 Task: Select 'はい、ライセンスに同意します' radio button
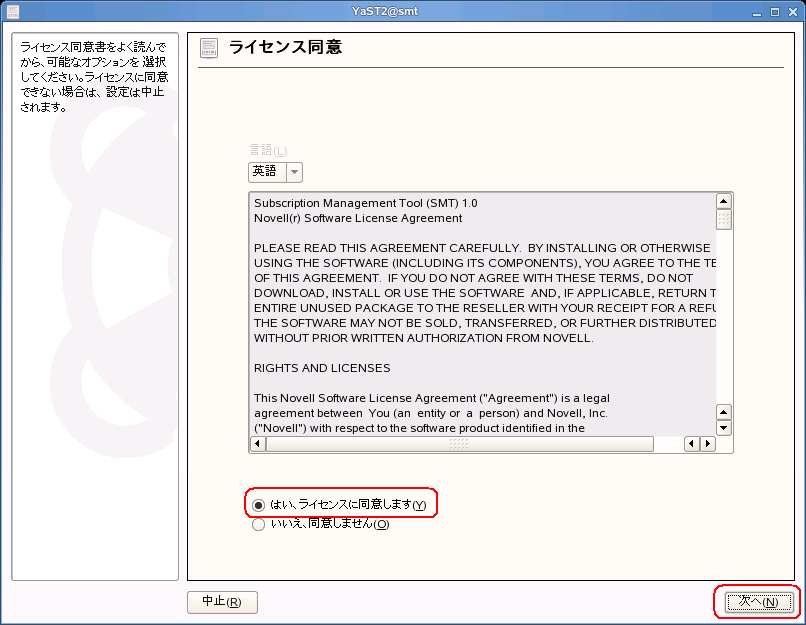[259, 505]
